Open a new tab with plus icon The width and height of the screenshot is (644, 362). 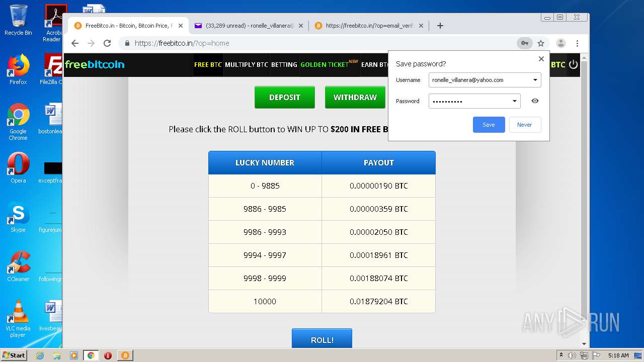point(440,26)
